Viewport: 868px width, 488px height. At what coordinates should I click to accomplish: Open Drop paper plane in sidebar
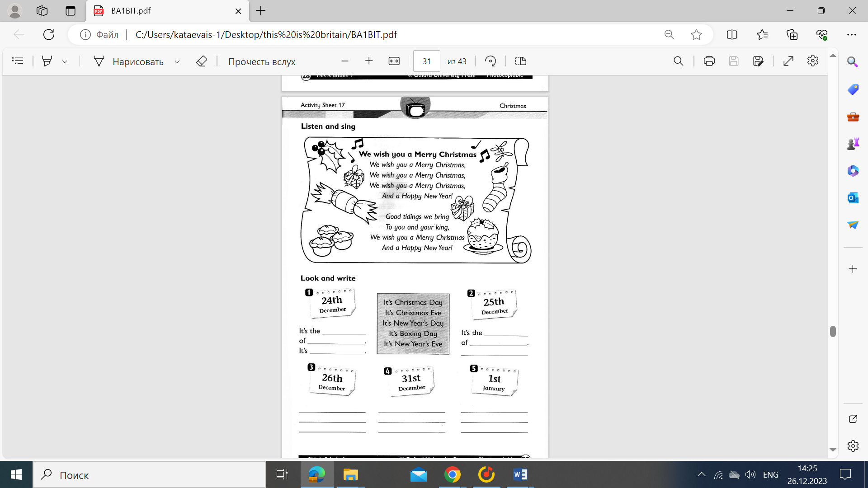point(853,225)
